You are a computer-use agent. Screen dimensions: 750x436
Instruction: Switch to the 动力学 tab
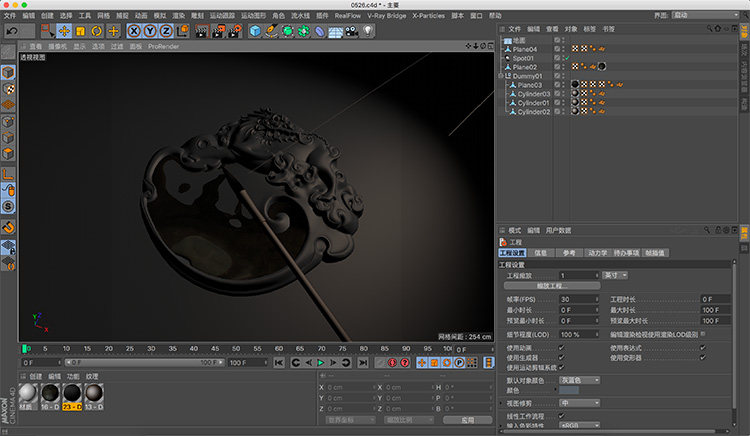597,253
